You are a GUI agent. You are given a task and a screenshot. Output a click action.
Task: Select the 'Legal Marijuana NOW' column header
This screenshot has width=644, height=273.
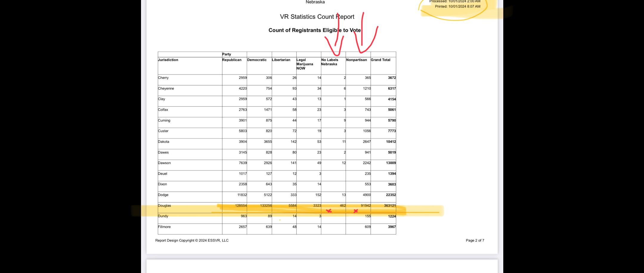click(305, 64)
